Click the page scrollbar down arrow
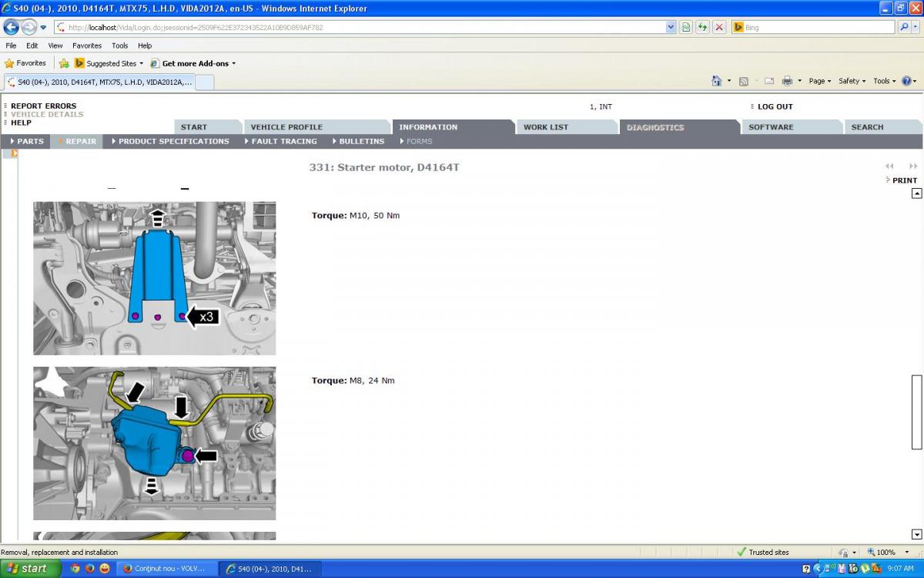The height and width of the screenshot is (578, 924). point(916,534)
